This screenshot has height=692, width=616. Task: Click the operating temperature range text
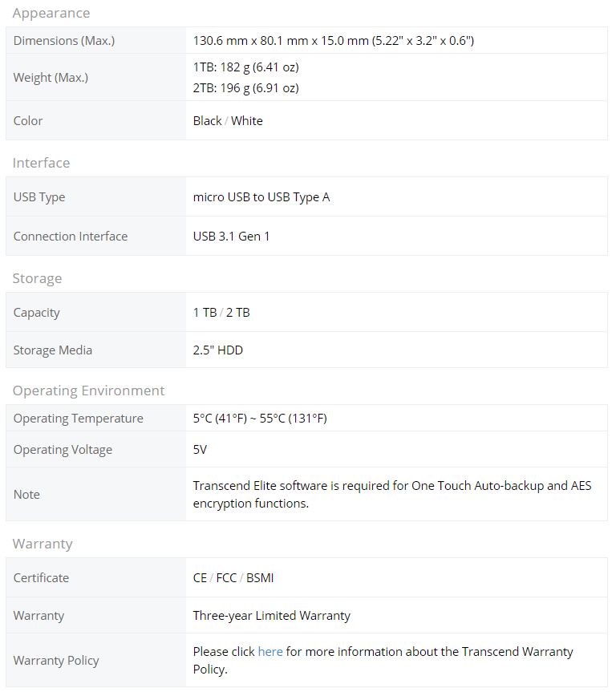pyautogui.click(x=260, y=419)
